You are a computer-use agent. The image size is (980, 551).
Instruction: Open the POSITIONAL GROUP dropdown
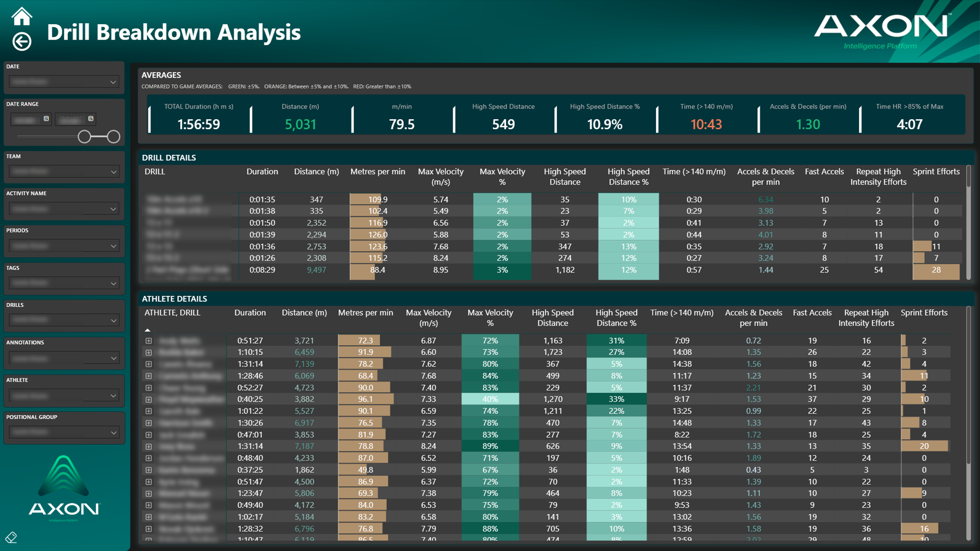(113, 433)
